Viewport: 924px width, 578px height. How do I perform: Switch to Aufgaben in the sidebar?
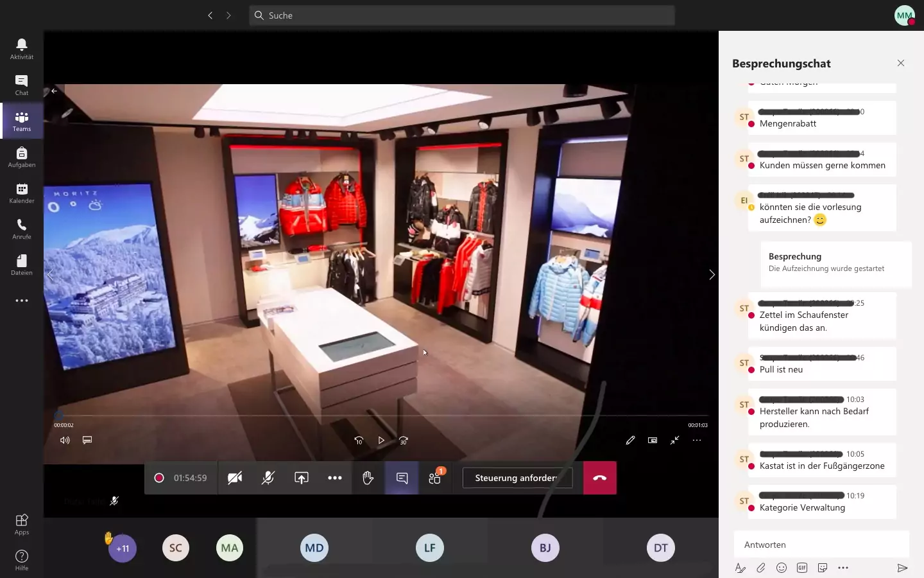(22, 157)
